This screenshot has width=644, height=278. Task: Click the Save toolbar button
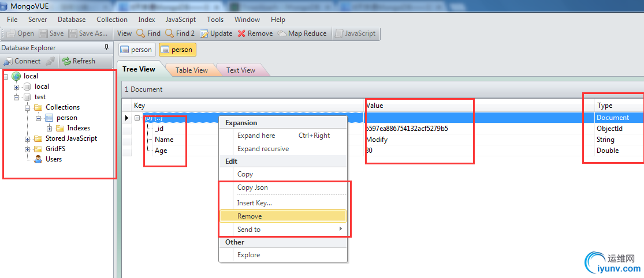tap(51, 33)
